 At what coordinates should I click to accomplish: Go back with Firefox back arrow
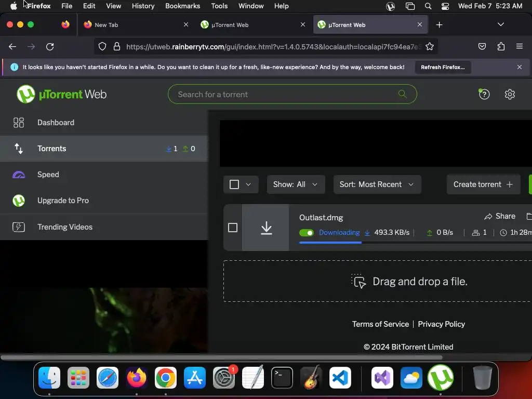tap(12, 46)
